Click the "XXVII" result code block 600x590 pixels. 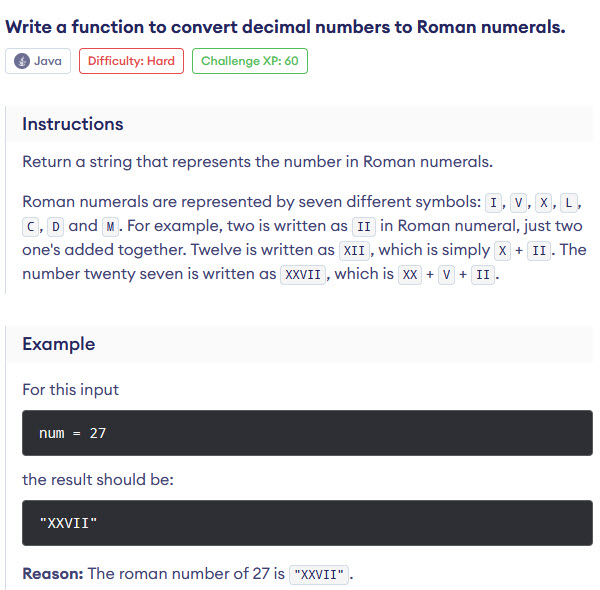click(x=307, y=523)
